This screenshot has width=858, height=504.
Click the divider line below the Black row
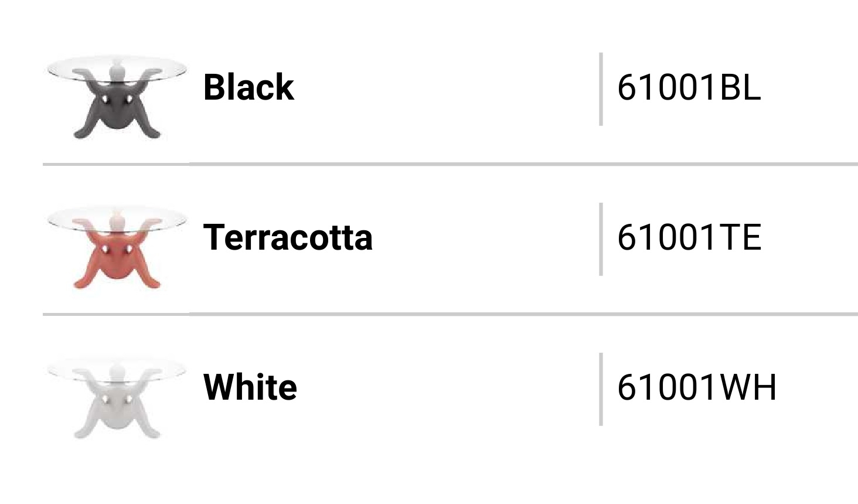pos(450,164)
